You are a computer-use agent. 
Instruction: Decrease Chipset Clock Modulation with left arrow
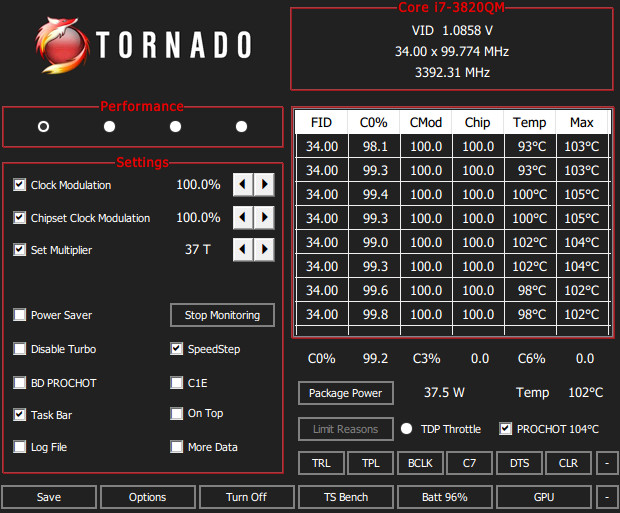[x=243, y=217]
